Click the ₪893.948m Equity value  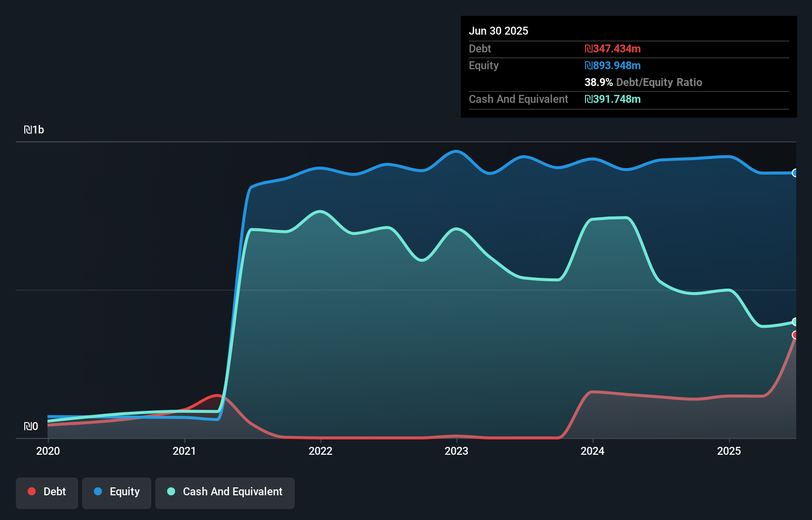(613, 65)
